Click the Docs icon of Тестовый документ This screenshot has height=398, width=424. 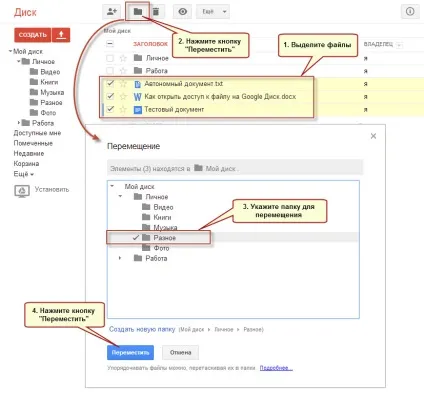pyautogui.click(x=137, y=110)
